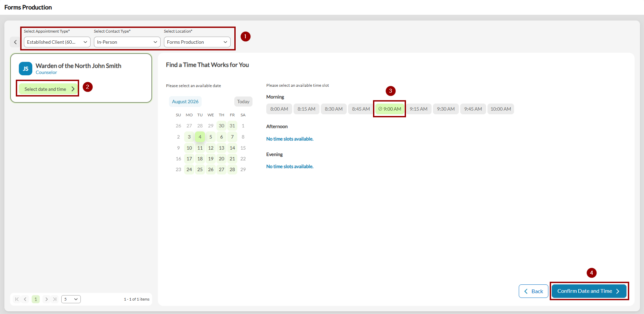This screenshot has width=644, height=314.
Task: Open the Select Appointment Type dropdown
Action: tap(57, 42)
